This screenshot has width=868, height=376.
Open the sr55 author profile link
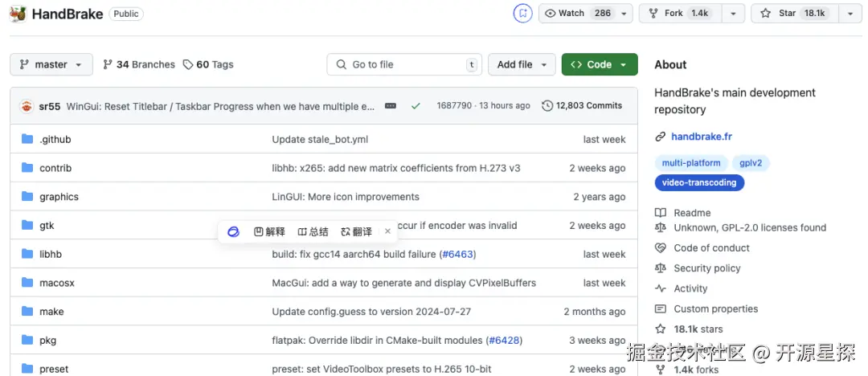[50, 106]
